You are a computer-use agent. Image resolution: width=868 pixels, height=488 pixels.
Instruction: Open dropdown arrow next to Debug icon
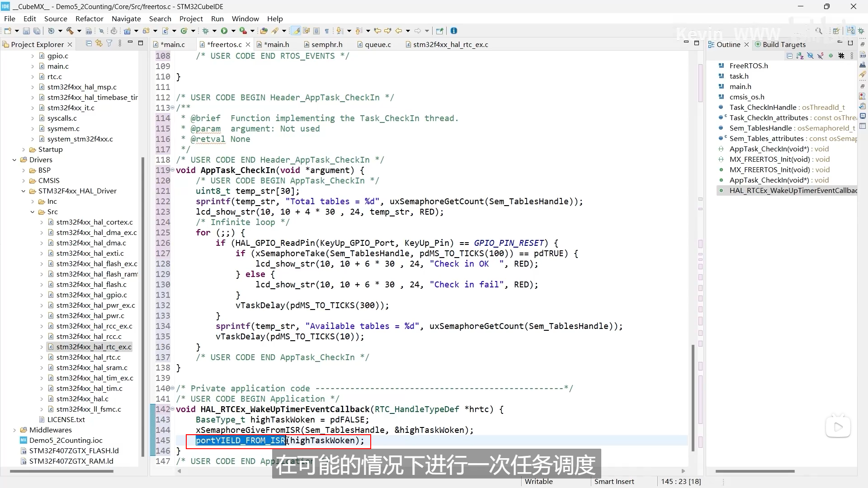(214, 31)
